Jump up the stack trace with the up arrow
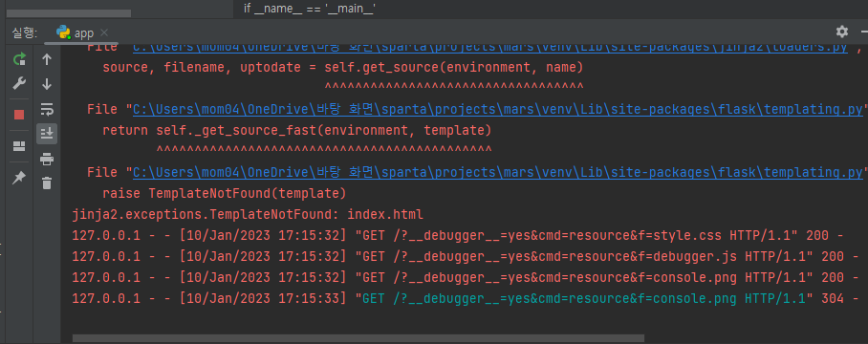This screenshot has height=344, width=868. 47,59
